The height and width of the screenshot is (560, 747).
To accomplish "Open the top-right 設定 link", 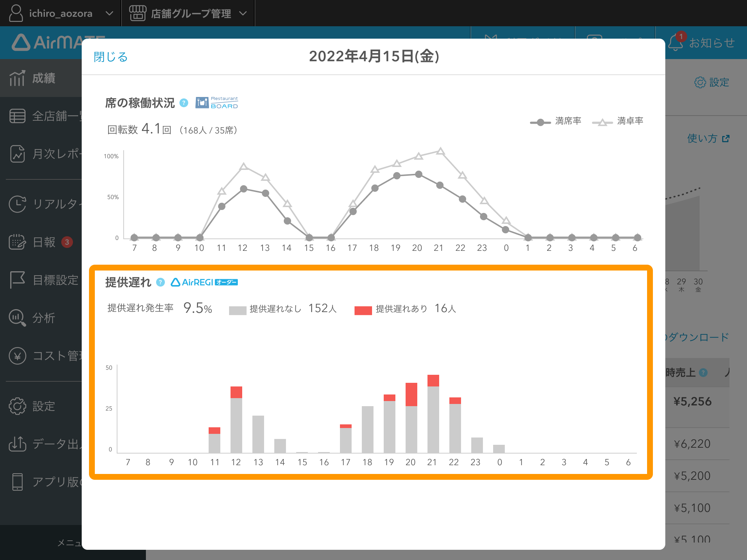I will tap(712, 82).
